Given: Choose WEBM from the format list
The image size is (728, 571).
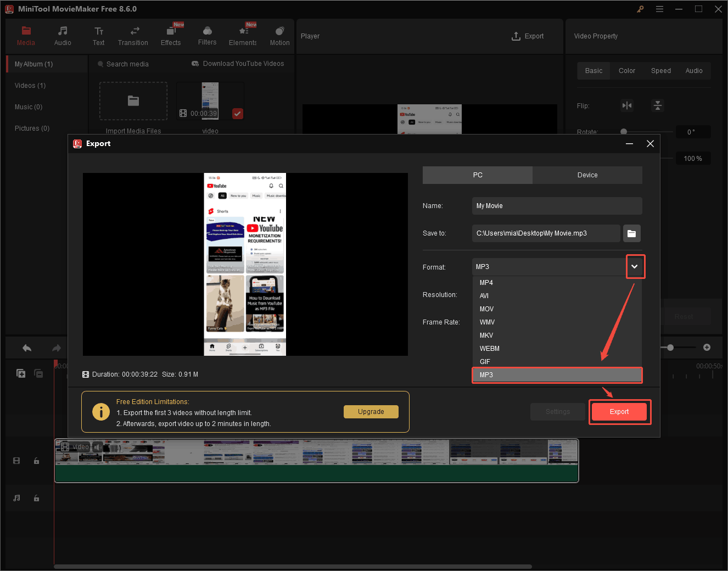Looking at the screenshot, I should point(557,349).
